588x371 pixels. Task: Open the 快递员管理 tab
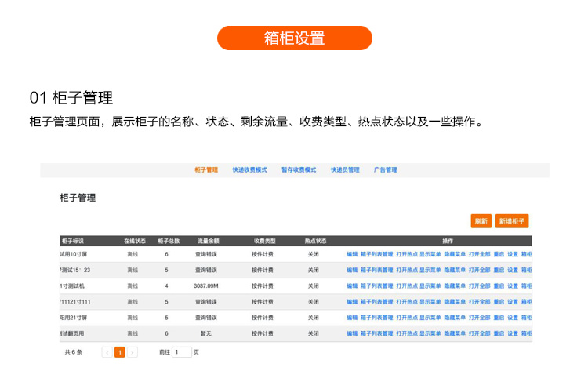(345, 170)
